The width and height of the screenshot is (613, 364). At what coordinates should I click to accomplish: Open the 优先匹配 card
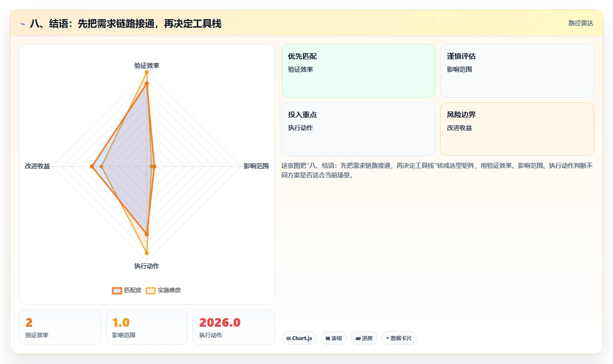(358, 71)
